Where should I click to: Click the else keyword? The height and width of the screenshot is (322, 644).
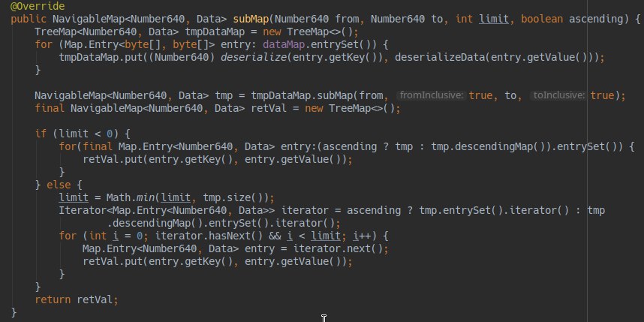tap(59, 185)
